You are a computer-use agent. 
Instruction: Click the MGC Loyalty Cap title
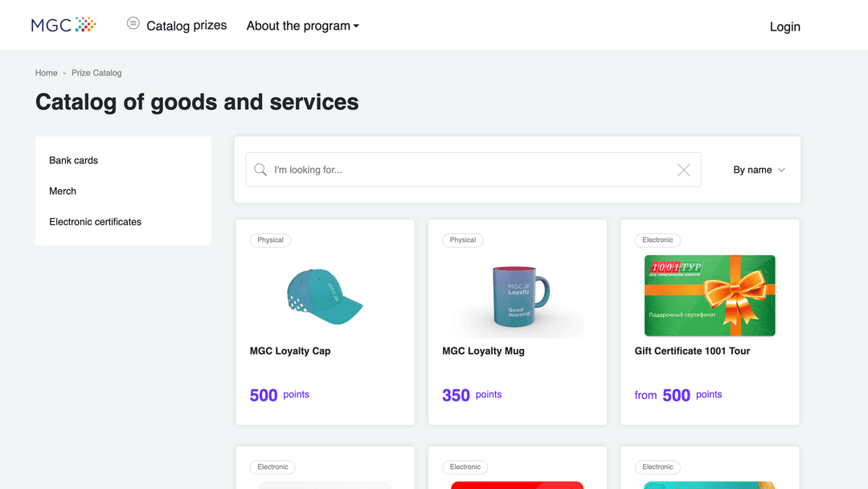pyautogui.click(x=290, y=351)
